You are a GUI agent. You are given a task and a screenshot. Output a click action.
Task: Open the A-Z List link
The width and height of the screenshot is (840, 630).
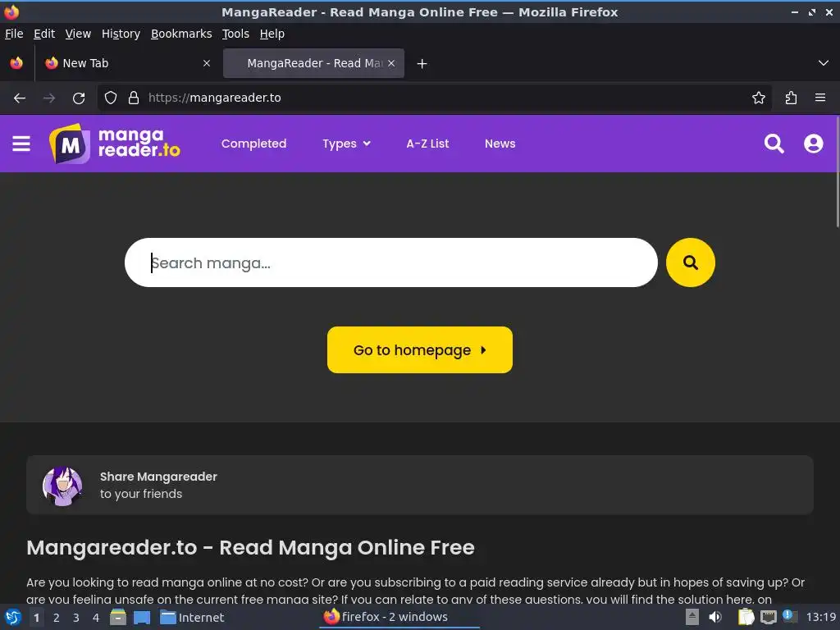click(x=427, y=144)
